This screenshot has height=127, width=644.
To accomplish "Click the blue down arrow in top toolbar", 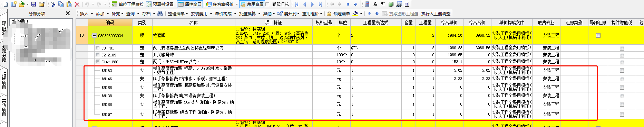I will 355,4.
